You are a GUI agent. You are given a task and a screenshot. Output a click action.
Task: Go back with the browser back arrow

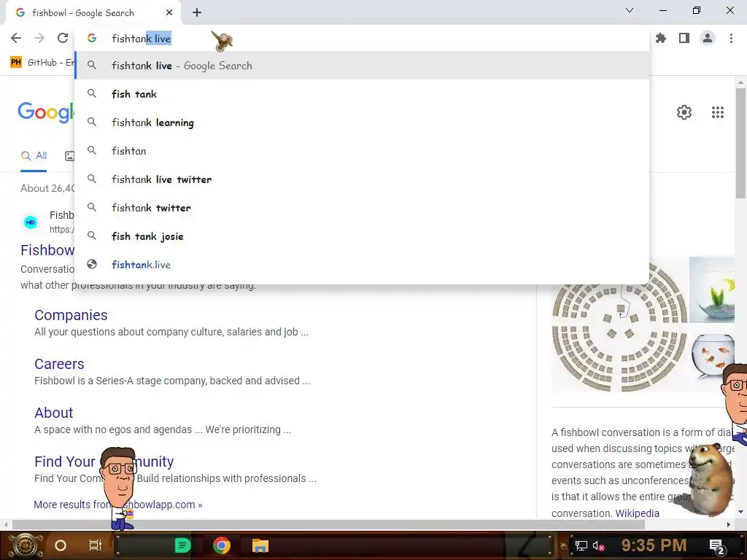pos(16,38)
